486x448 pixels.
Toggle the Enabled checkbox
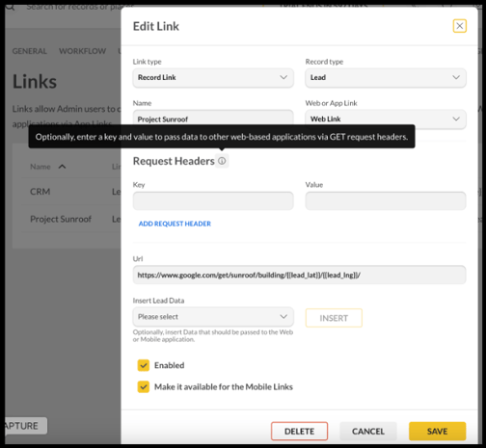(x=144, y=365)
